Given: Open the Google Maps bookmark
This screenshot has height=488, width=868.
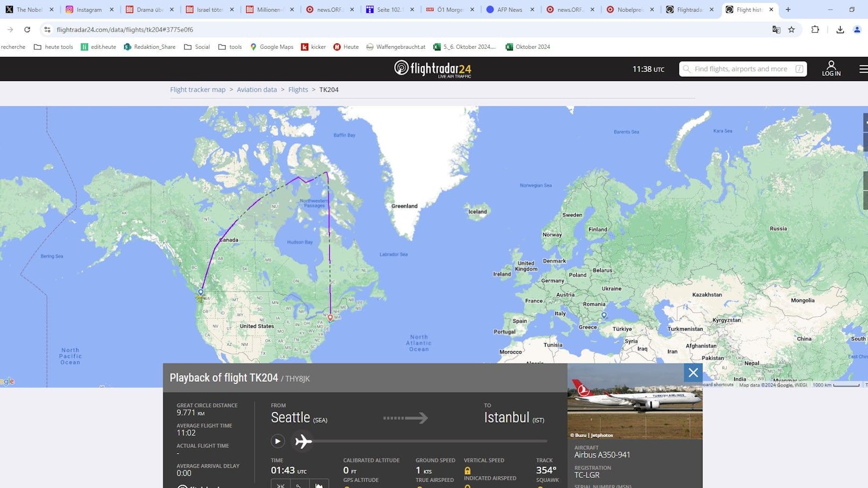Looking at the screenshot, I should click(x=272, y=47).
